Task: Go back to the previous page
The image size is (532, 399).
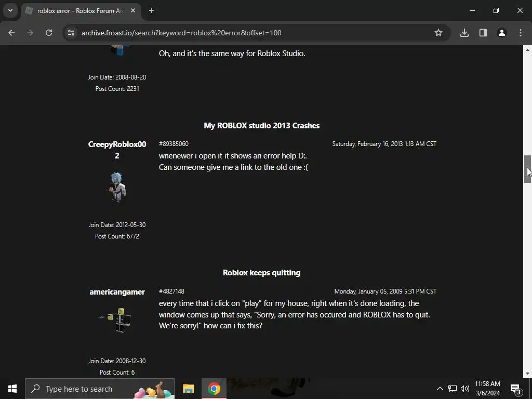Action: click(x=11, y=33)
